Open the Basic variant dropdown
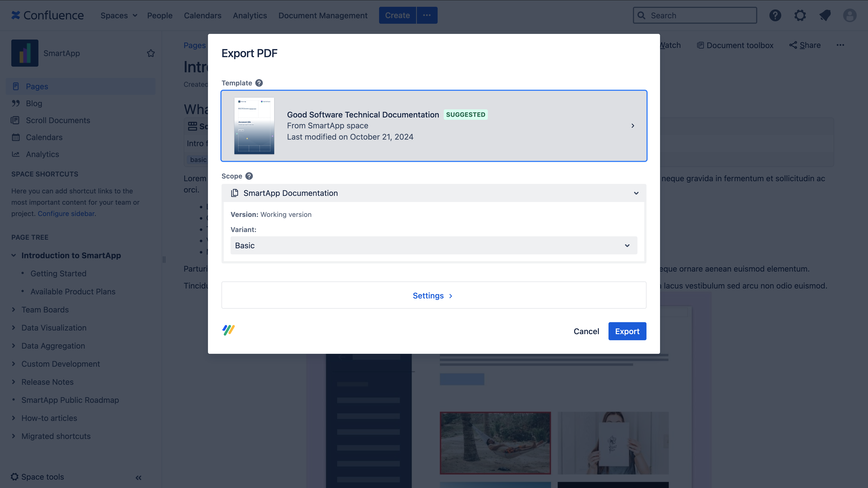Viewport: 868px width, 488px height. (434, 246)
